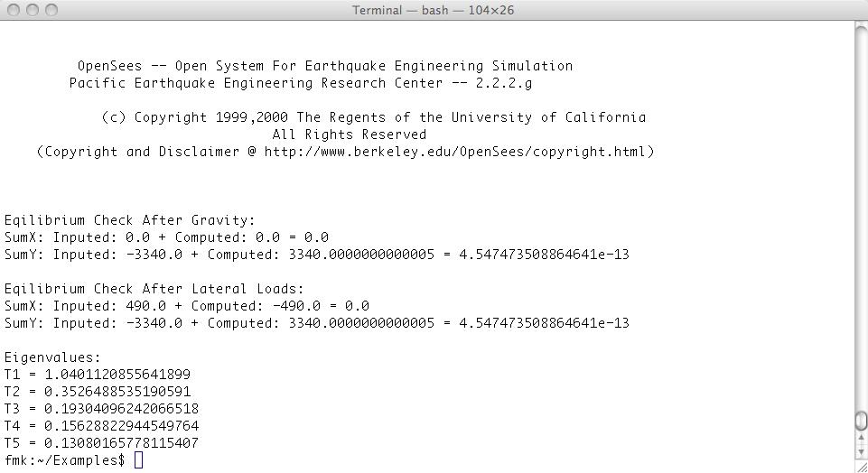Click the 'Eigenvalues:' heading line
868x473 pixels.
tap(52, 358)
